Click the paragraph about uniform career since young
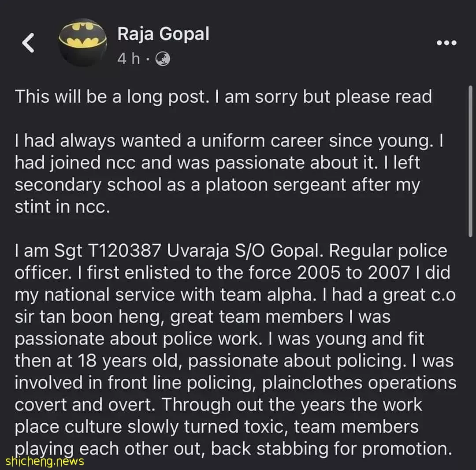The width and height of the screenshot is (476, 470). [229, 174]
